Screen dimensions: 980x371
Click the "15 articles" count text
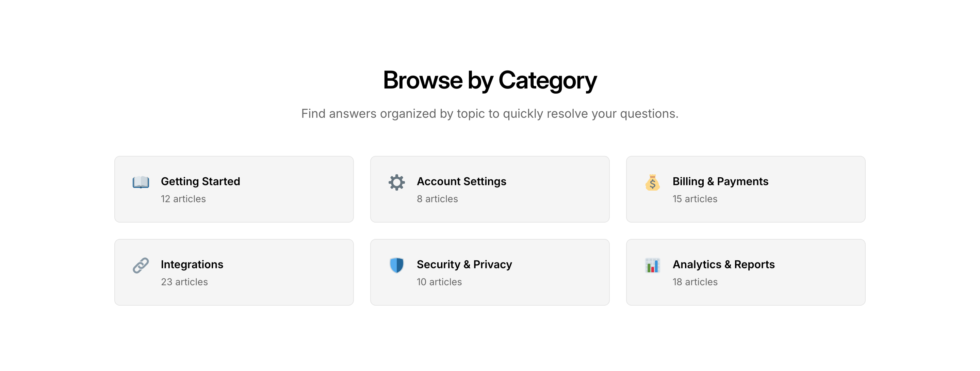click(x=695, y=199)
